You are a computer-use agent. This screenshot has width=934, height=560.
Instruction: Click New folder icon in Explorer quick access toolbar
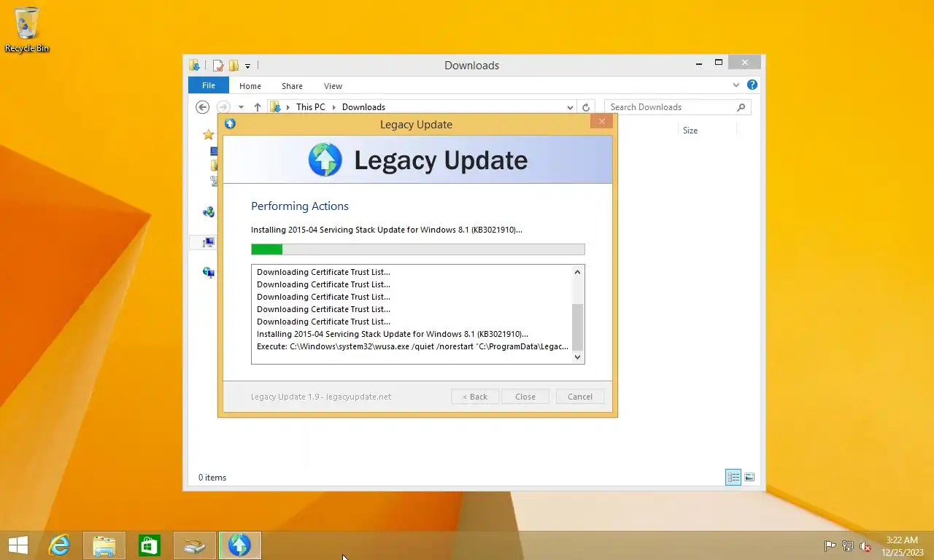point(233,65)
